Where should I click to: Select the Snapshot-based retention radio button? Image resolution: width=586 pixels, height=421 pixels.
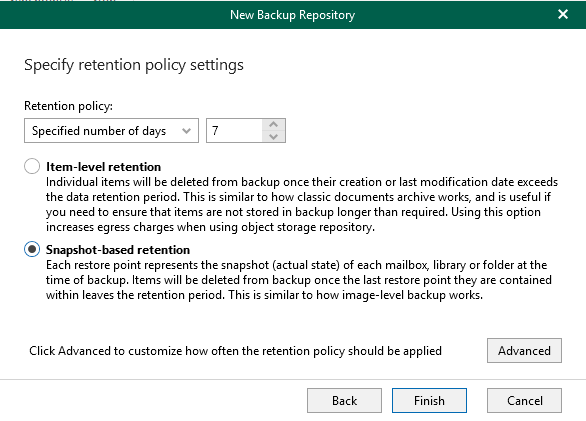[32, 249]
